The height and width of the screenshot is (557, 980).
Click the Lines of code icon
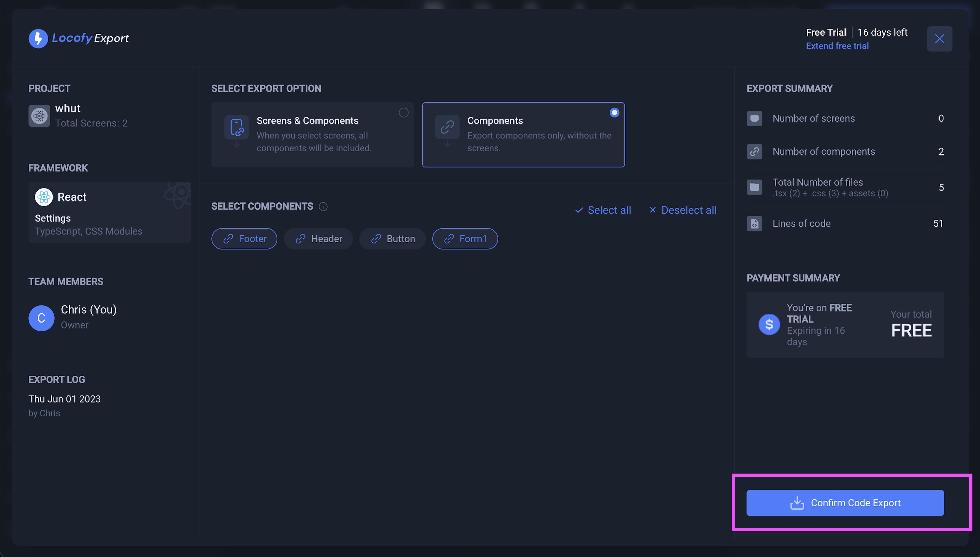click(754, 223)
